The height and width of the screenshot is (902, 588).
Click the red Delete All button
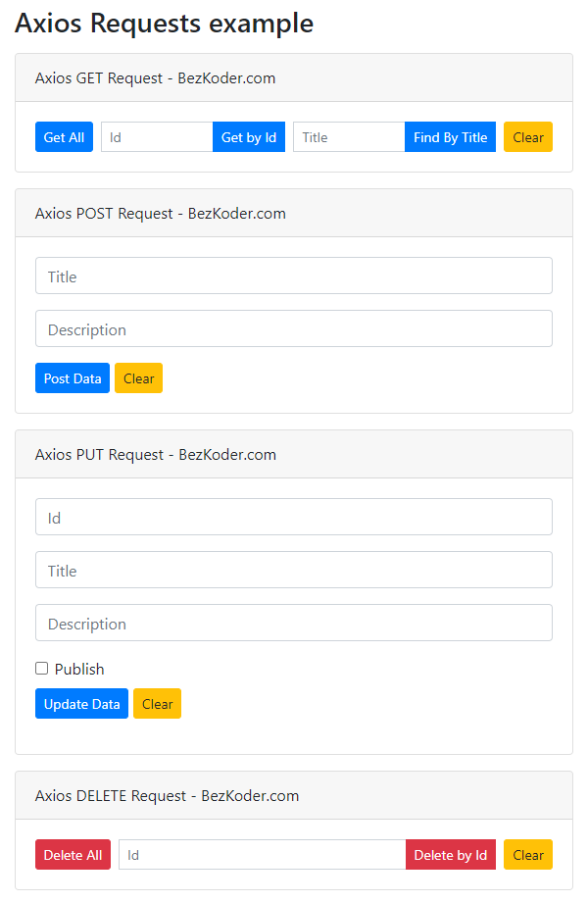click(x=73, y=854)
